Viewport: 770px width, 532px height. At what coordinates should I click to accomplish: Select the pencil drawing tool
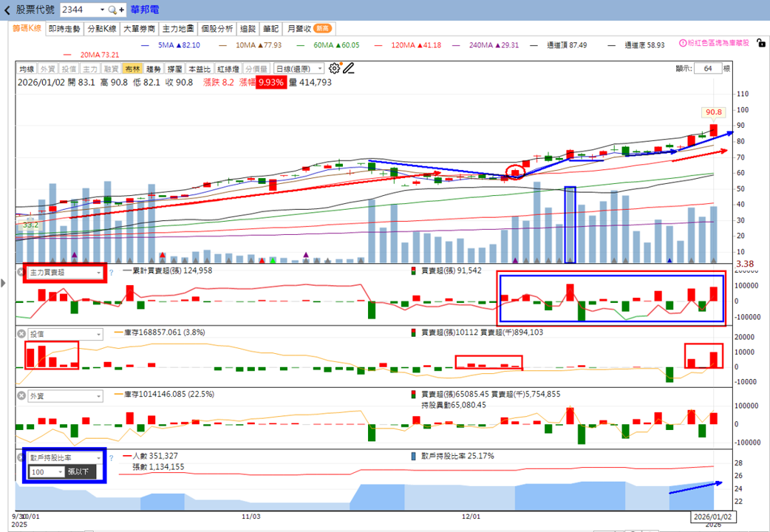click(x=349, y=68)
